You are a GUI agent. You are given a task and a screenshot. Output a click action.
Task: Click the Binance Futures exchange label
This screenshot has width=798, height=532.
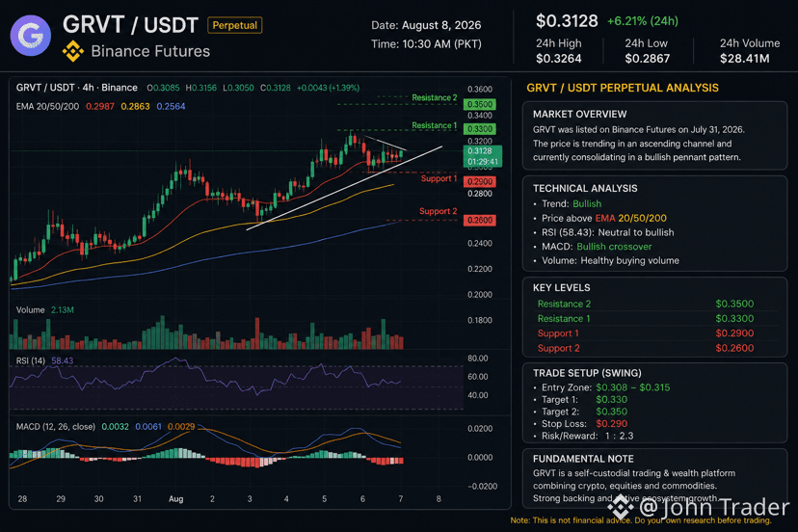point(150,51)
